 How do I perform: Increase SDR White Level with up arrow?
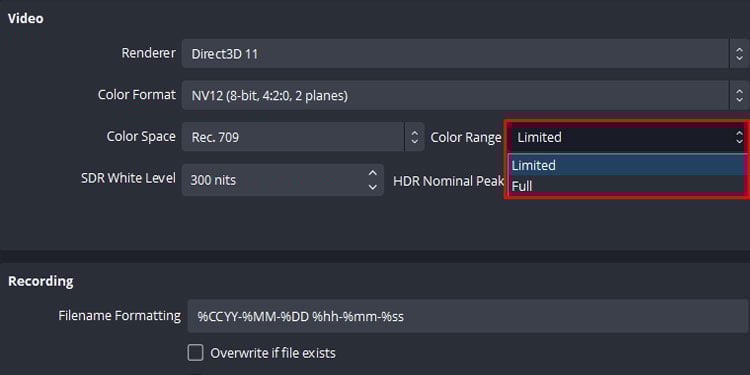tap(373, 173)
